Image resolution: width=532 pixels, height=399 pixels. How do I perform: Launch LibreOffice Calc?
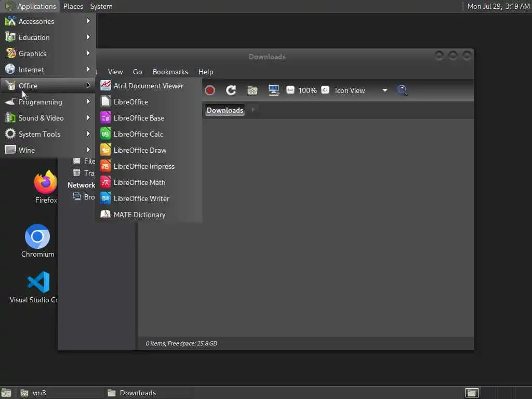click(149, 134)
